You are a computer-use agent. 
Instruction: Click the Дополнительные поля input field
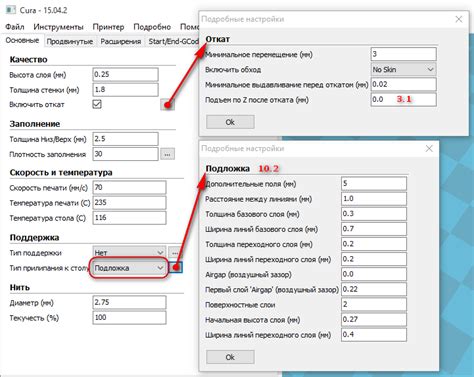[374, 183]
